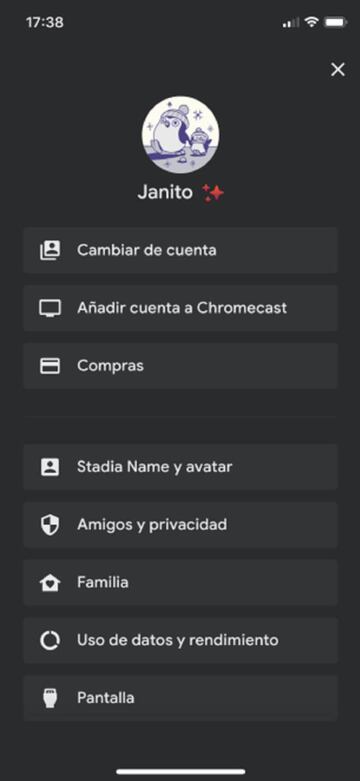
Task: Click the house heart icon beside Familia
Action: point(50,583)
